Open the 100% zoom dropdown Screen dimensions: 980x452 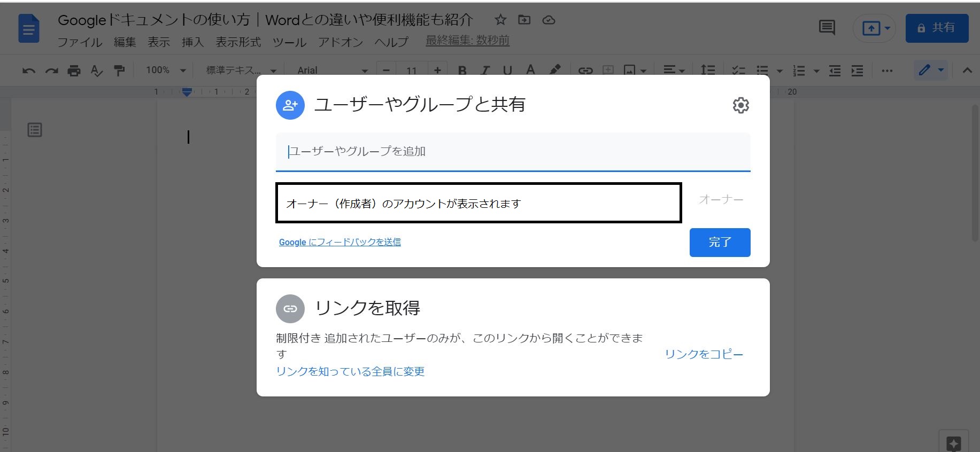pyautogui.click(x=166, y=71)
